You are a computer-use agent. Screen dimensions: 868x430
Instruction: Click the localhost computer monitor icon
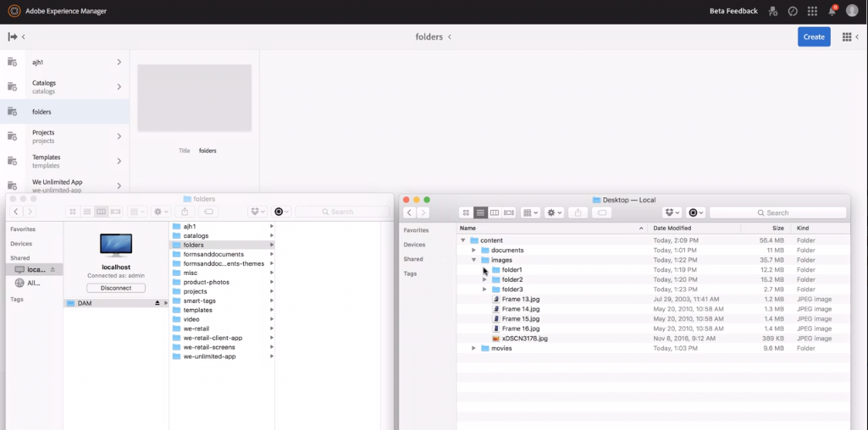[116, 245]
